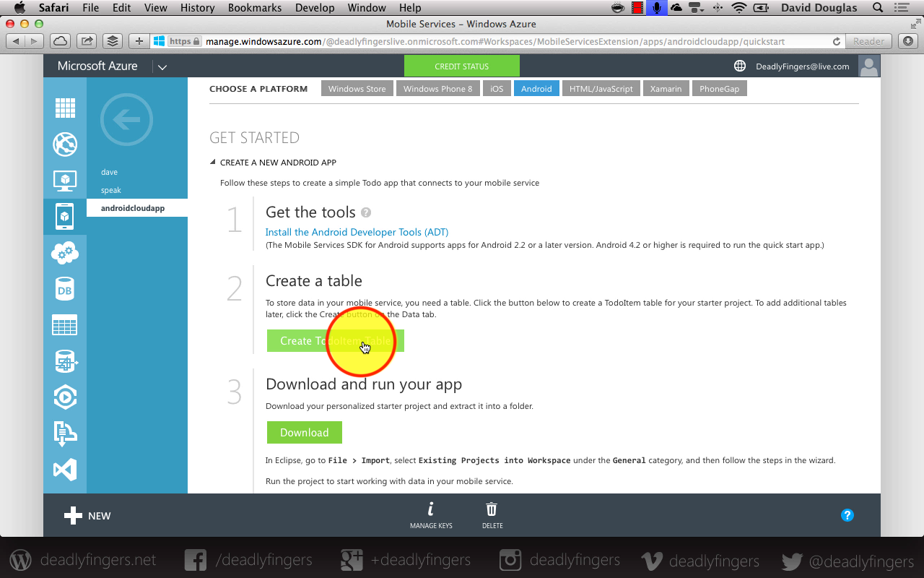This screenshot has height=578, width=924.
Task: Click the Reader button in Safari
Action: [x=868, y=41]
